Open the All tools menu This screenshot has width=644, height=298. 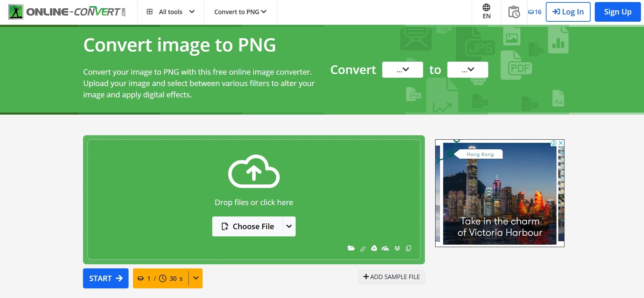(171, 12)
